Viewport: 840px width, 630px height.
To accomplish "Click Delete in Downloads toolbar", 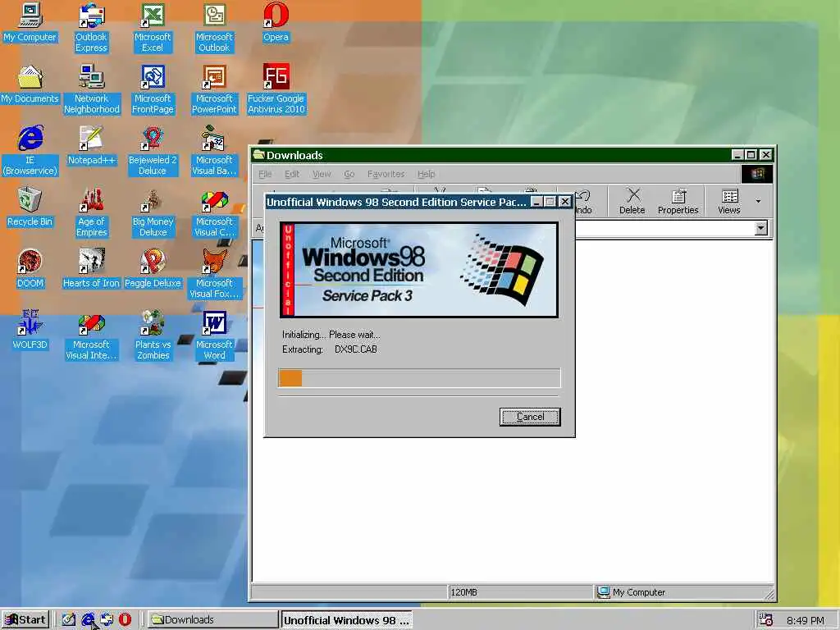I will click(632, 202).
